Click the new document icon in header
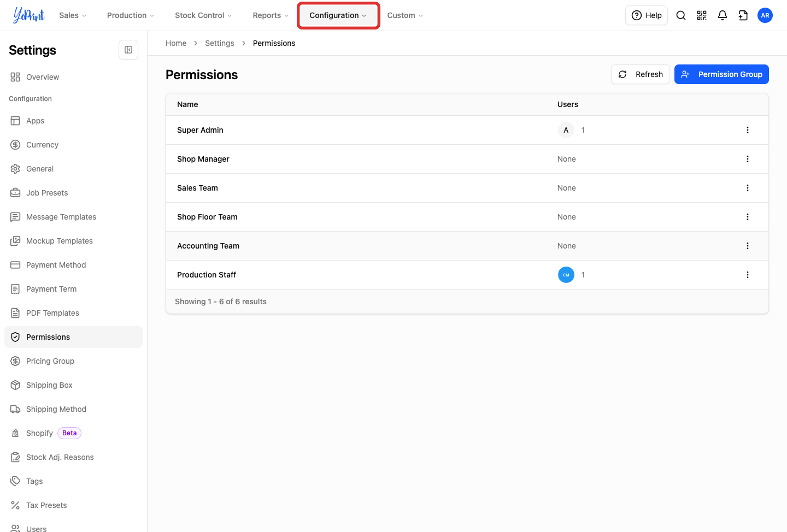The image size is (787, 532). point(743,15)
